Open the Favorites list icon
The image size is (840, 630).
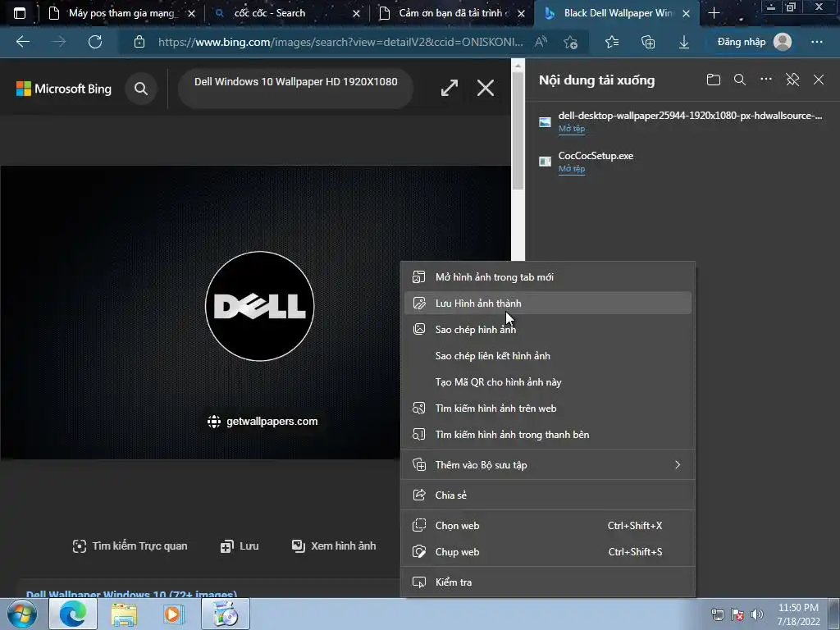click(x=612, y=42)
